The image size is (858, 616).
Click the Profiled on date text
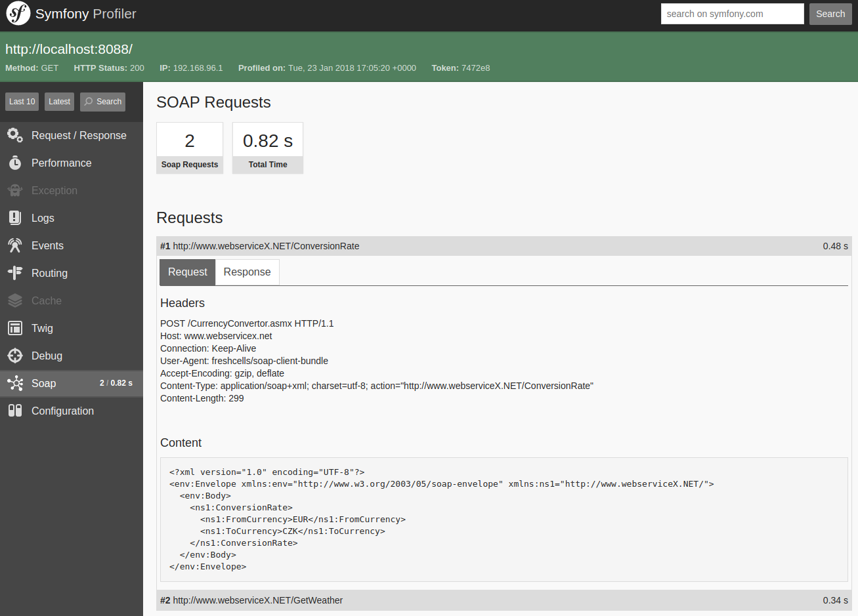click(x=327, y=68)
